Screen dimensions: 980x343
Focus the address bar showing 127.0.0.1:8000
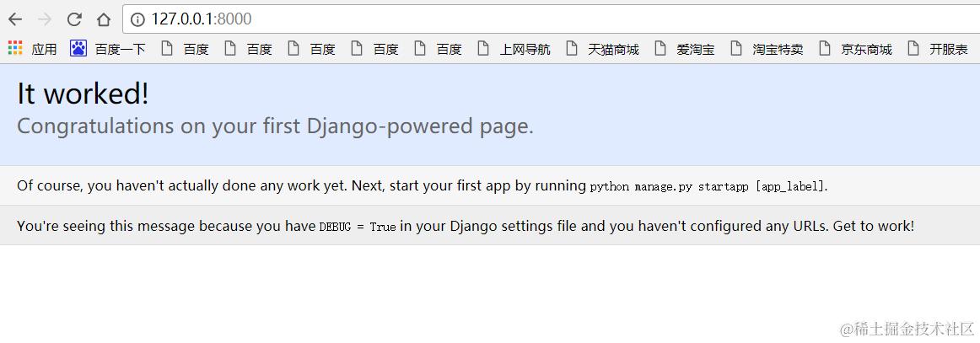(x=552, y=19)
